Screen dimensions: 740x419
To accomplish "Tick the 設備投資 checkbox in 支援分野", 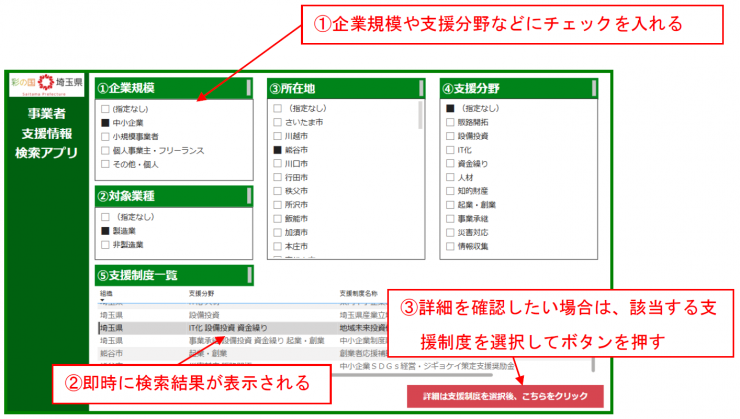I will (x=450, y=136).
